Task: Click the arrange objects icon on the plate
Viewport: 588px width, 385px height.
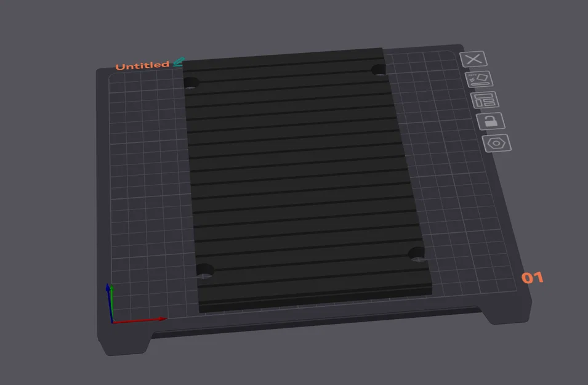Action: [x=485, y=100]
